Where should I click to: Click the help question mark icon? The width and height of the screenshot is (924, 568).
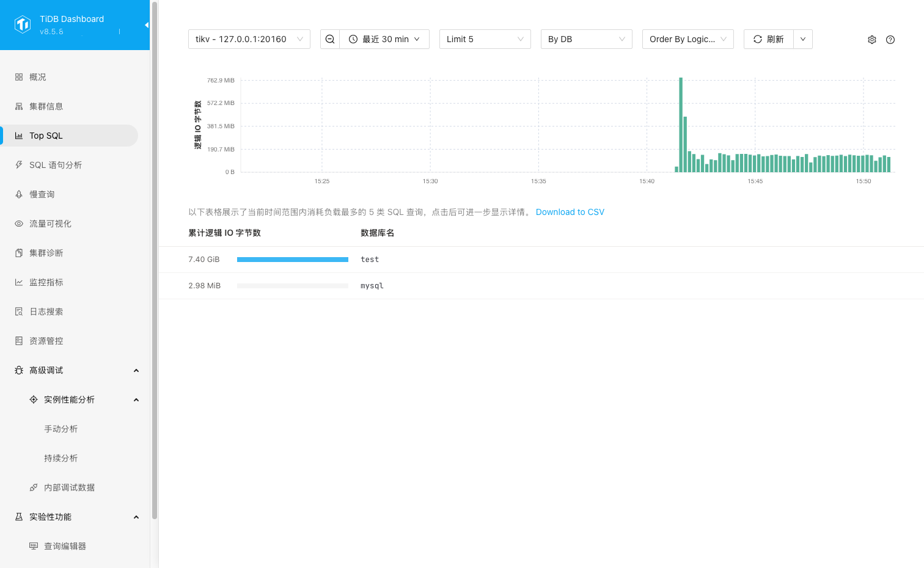click(890, 39)
